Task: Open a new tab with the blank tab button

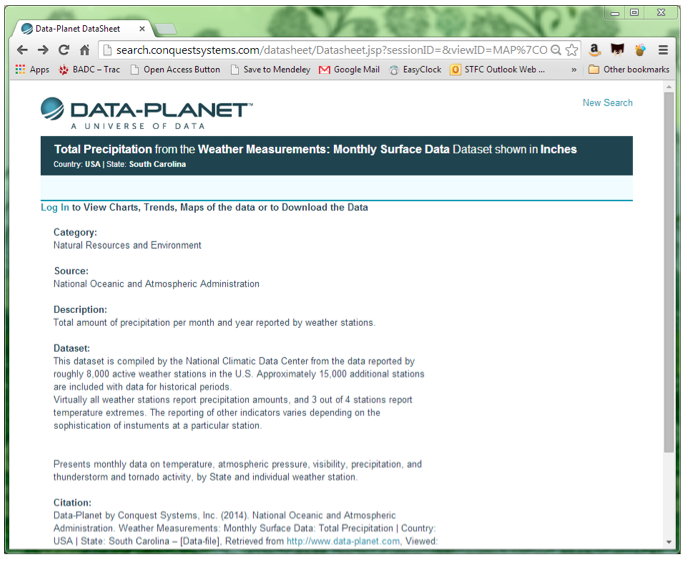Action: (x=166, y=29)
